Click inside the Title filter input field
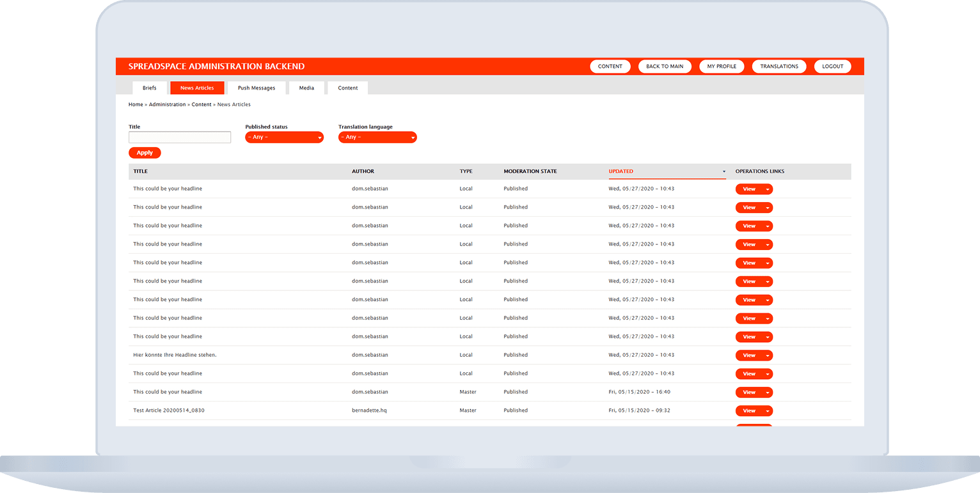This screenshot has width=980, height=493. [179, 137]
